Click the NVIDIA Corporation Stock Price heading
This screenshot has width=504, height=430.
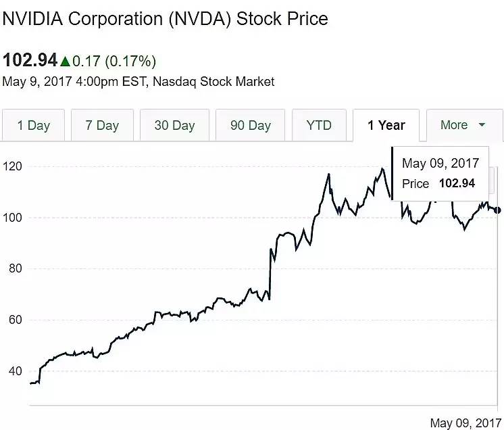[166, 19]
